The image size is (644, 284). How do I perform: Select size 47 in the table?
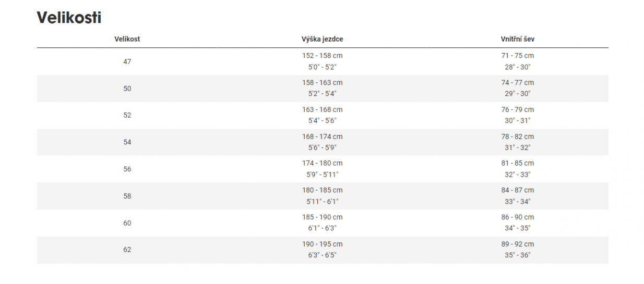click(127, 61)
